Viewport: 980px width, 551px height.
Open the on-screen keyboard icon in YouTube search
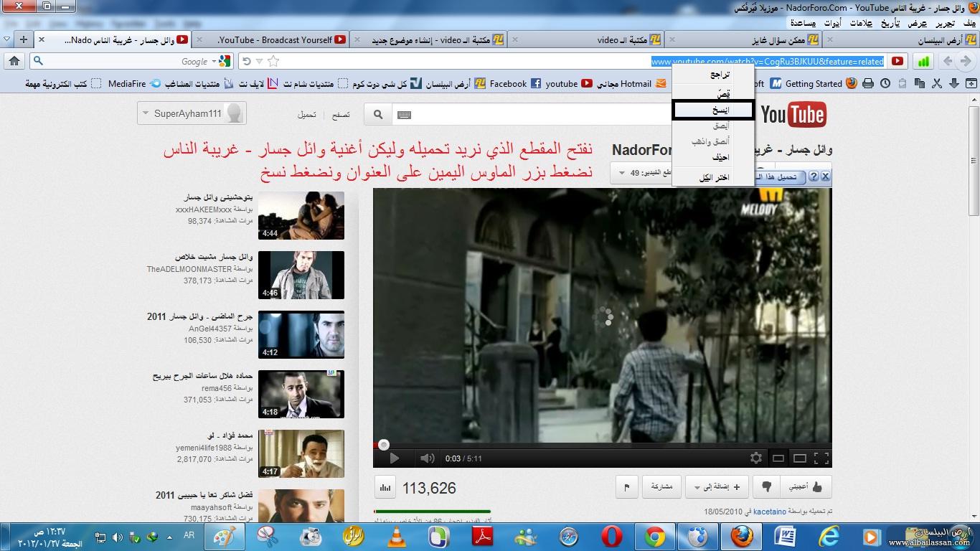pyautogui.click(x=403, y=115)
